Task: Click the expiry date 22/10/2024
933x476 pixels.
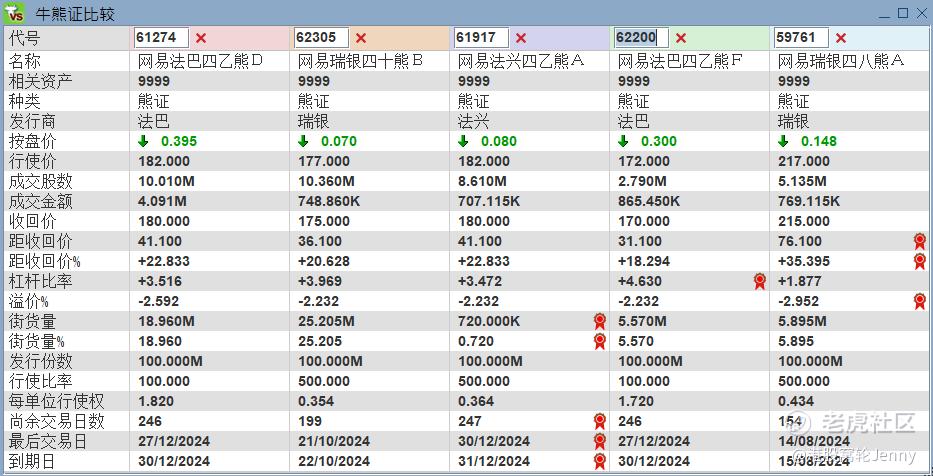Action: (x=334, y=461)
